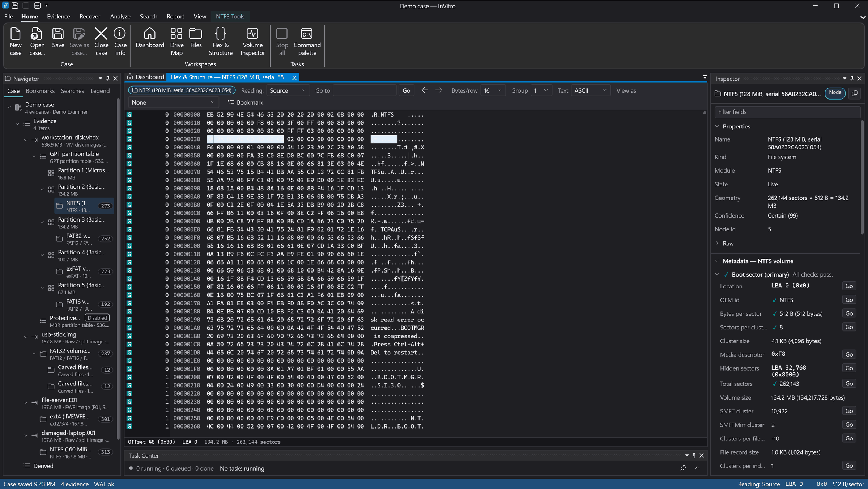Switch to Drive Map workspace
This screenshot has width=868, height=489.
(x=176, y=41)
